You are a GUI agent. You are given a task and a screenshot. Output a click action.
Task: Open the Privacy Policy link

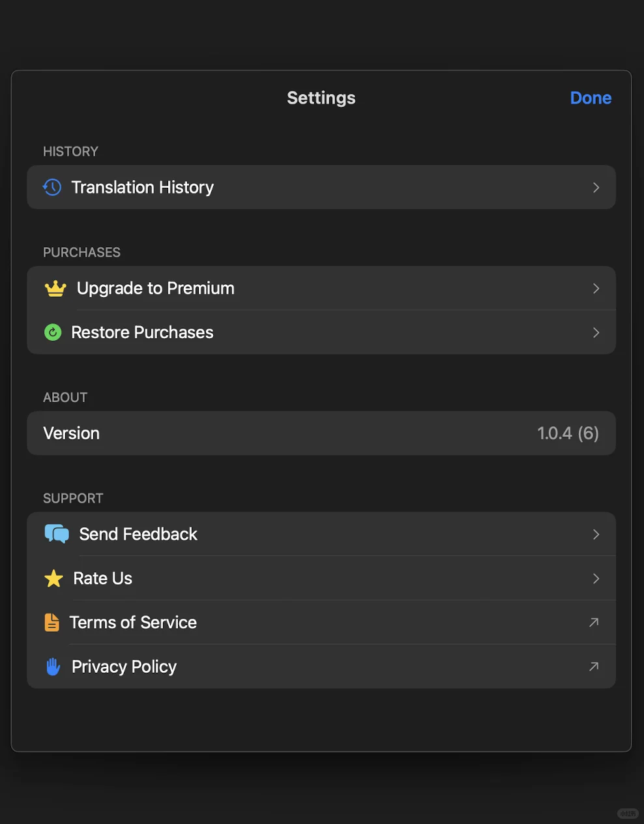pyautogui.click(x=124, y=666)
